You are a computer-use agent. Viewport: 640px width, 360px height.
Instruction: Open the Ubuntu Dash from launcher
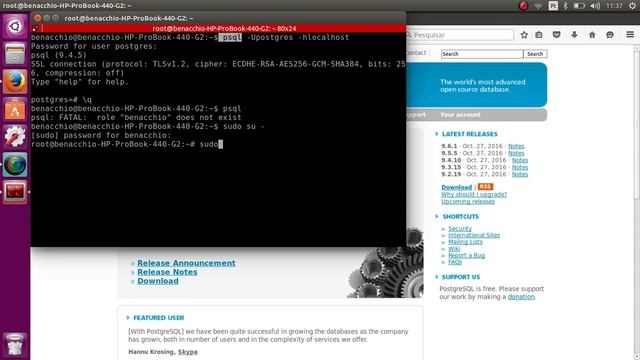(15, 27)
